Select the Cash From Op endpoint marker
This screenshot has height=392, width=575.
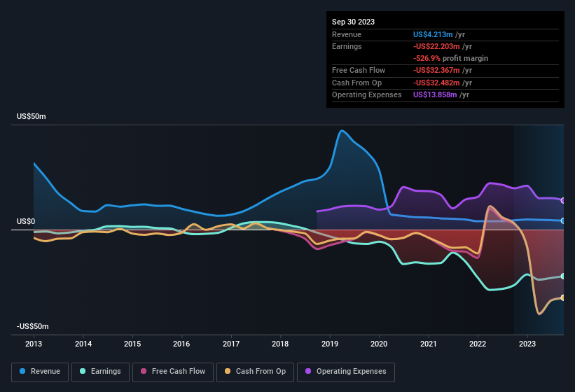coord(562,297)
